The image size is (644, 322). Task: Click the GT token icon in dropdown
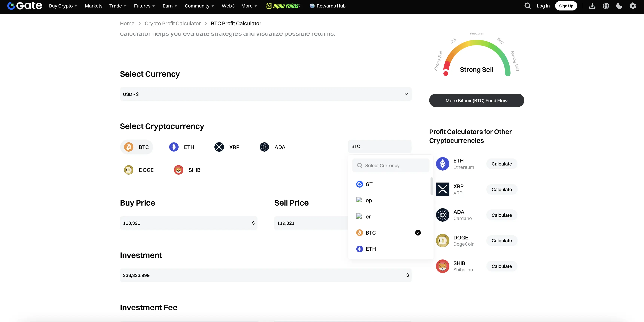point(359,184)
